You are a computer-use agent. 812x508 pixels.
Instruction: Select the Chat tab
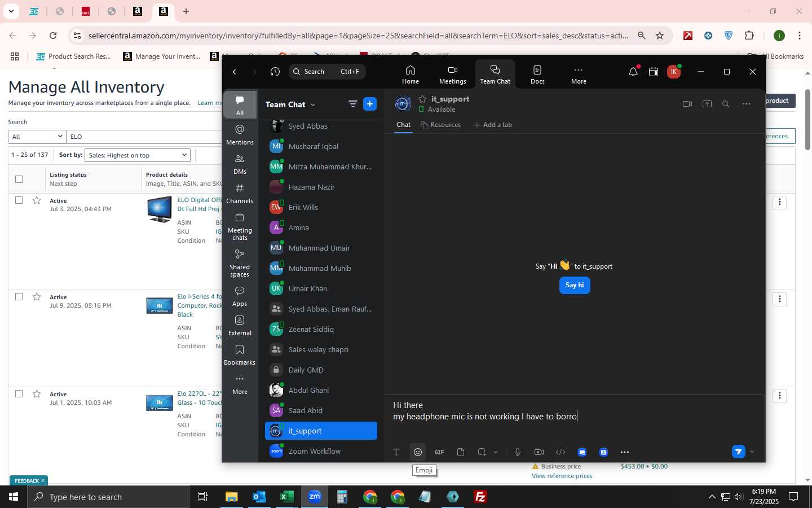pos(404,125)
